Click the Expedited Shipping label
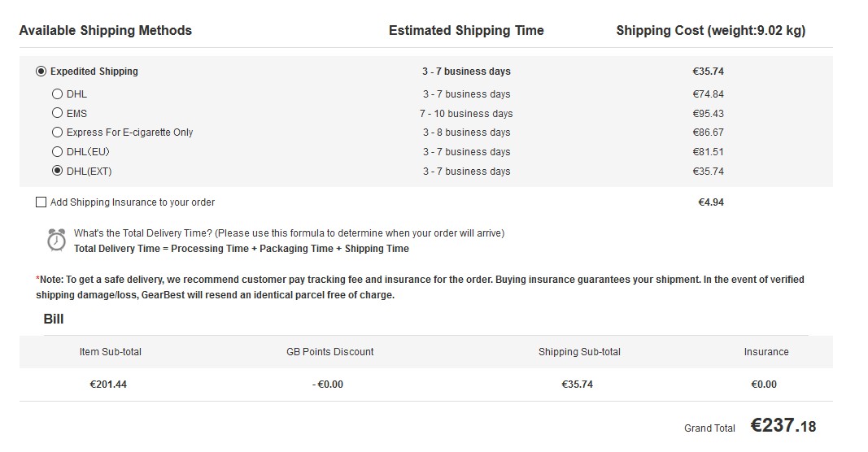 click(x=94, y=72)
